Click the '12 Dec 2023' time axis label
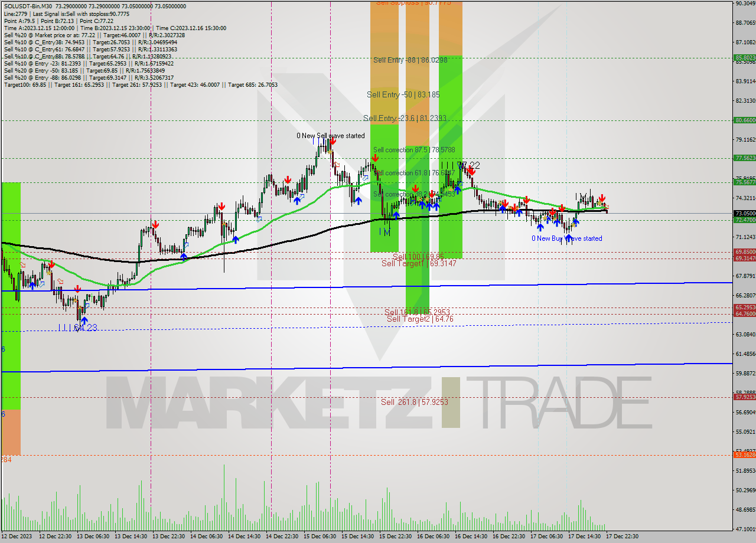 pos(16,537)
